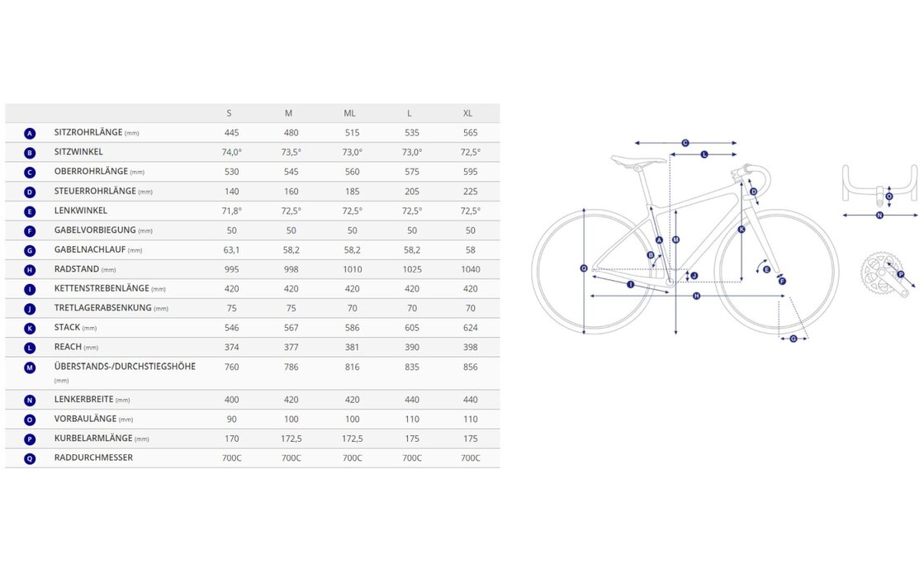Screen dimensions: 924x569
Task: Click the N badge beside LENKERBREITE
Action: [x=30, y=401]
